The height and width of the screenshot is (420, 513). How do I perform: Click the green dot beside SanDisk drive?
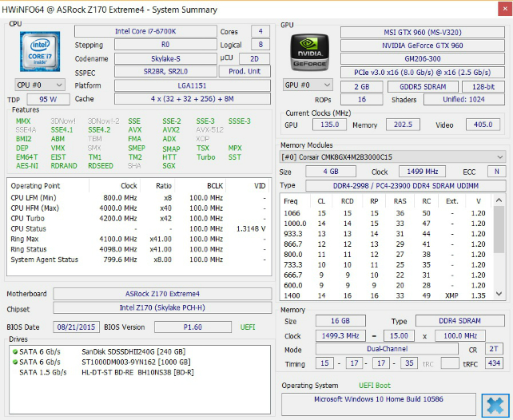click(14, 351)
